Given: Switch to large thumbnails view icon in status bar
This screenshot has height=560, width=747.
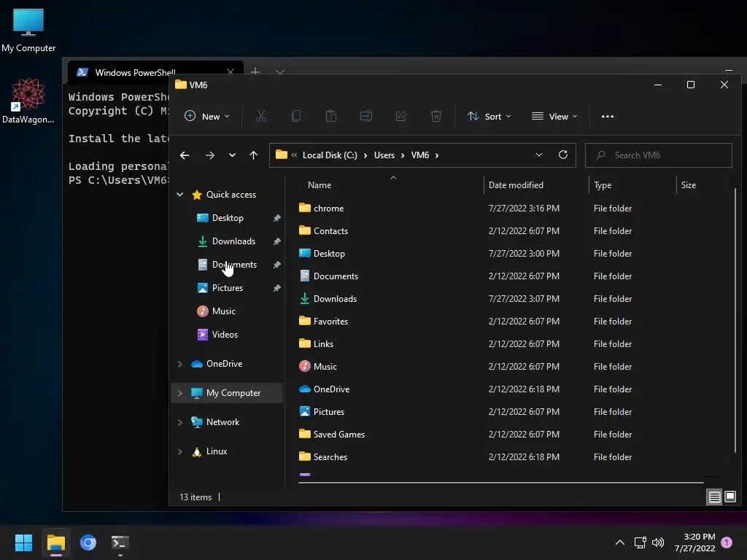Looking at the screenshot, I should click(x=729, y=497).
